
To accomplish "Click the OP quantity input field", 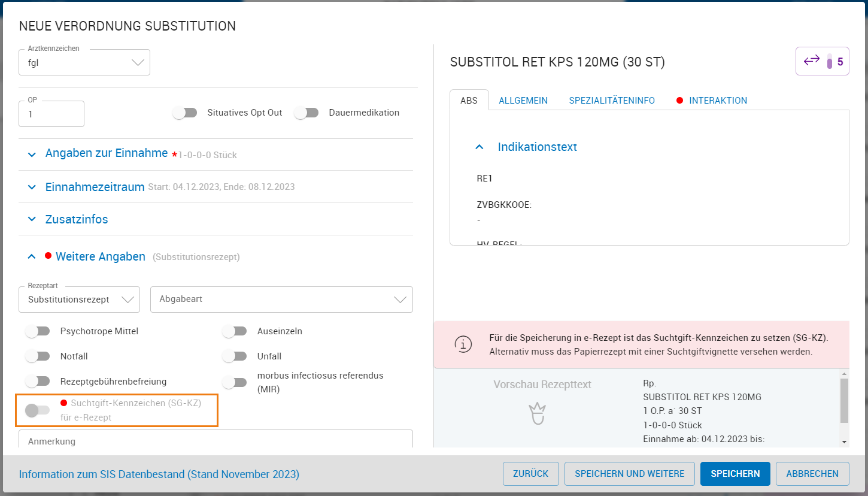I will coord(51,114).
